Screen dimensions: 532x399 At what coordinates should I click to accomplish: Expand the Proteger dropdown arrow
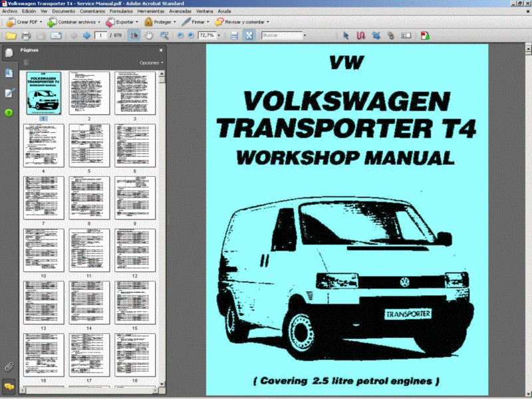(x=175, y=22)
